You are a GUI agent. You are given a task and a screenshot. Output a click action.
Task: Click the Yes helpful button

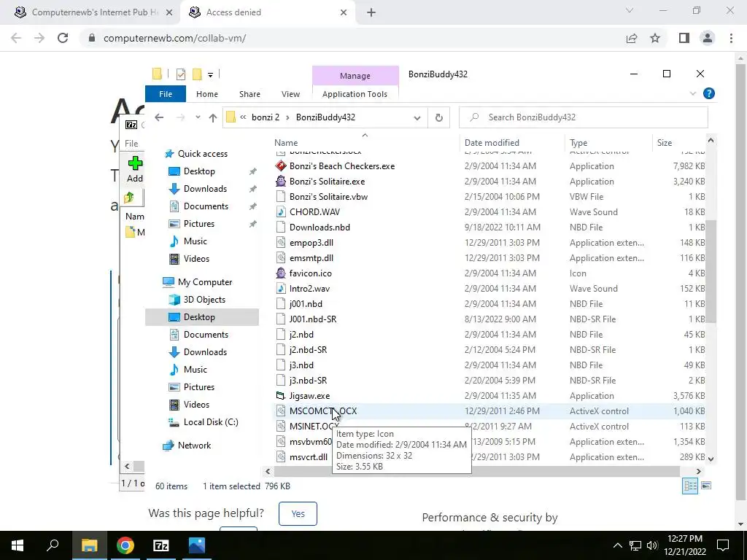click(x=298, y=513)
